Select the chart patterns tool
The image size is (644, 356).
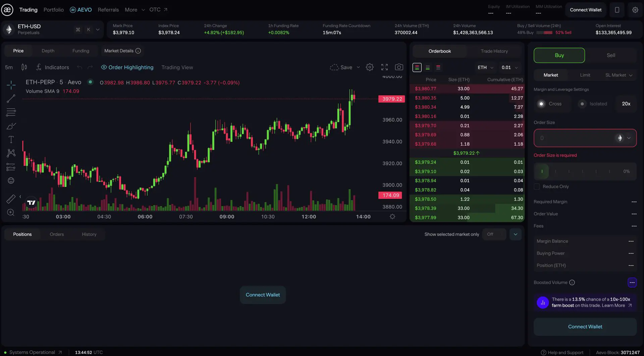pyautogui.click(x=11, y=153)
